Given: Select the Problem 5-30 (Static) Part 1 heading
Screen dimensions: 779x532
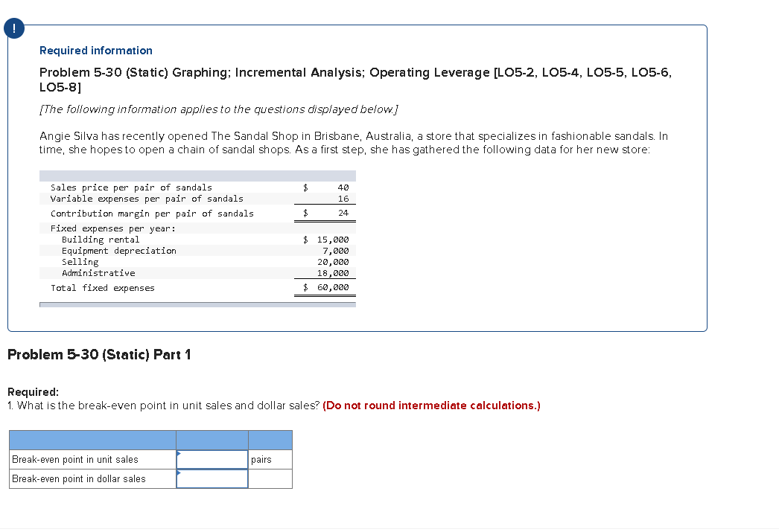Looking at the screenshot, I should tap(99, 355).
